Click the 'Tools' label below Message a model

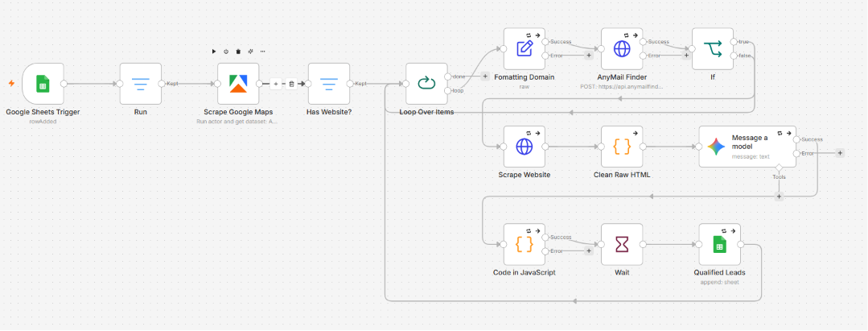[779, 177]
